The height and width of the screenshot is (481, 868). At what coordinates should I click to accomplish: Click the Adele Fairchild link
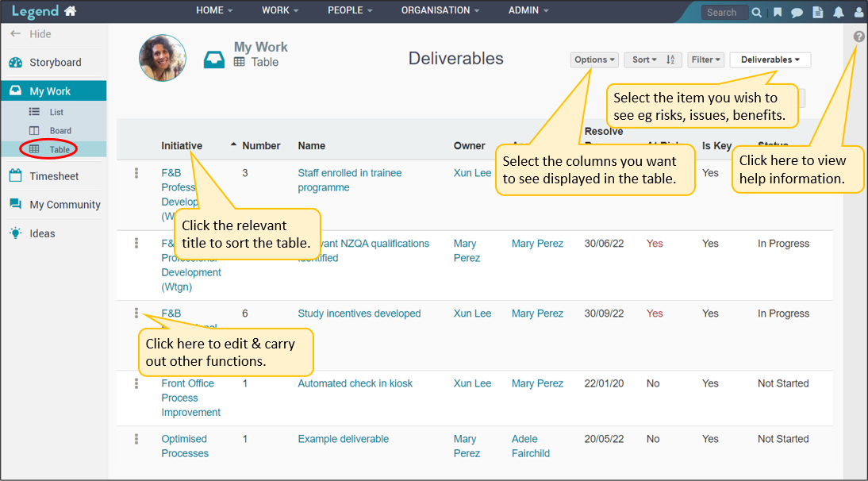coord(530,446)
